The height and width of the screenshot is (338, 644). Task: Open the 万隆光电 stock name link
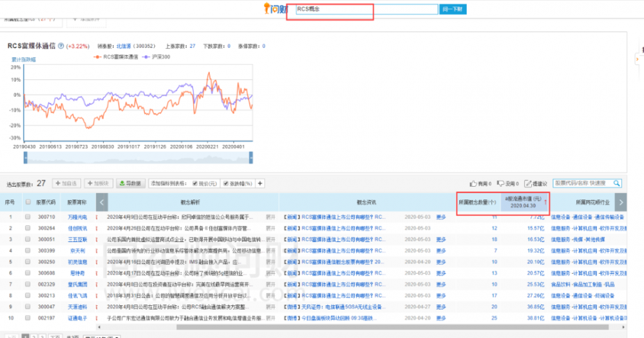click(77, 217)
